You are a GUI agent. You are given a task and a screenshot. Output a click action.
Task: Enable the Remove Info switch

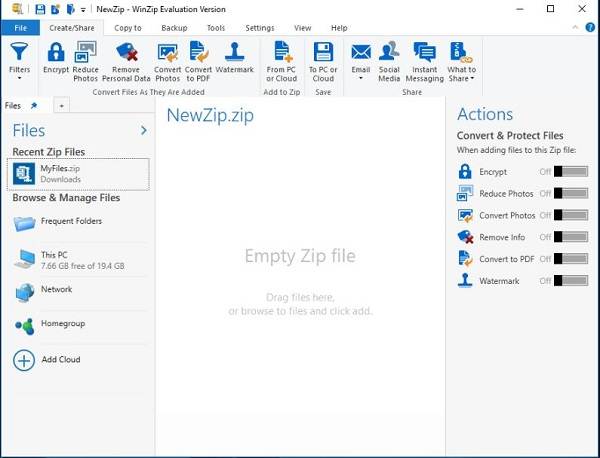click(x=571, y=236)
